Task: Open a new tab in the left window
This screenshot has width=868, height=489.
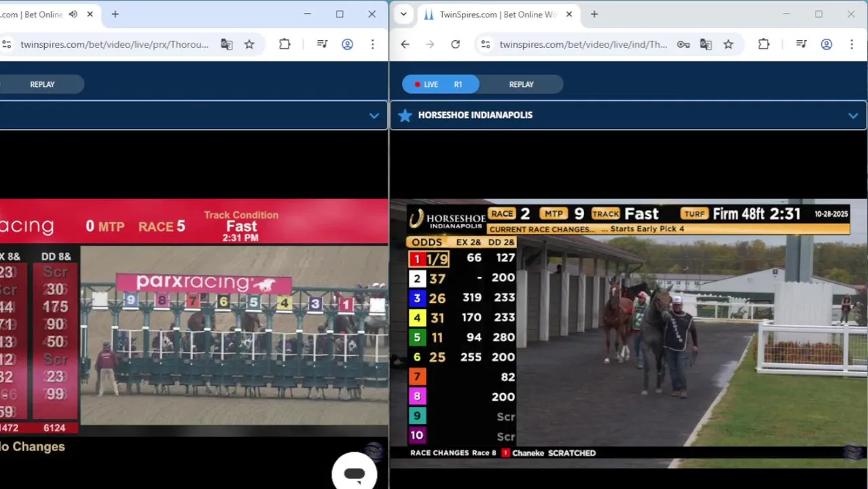Action: [x=115, y=14]
